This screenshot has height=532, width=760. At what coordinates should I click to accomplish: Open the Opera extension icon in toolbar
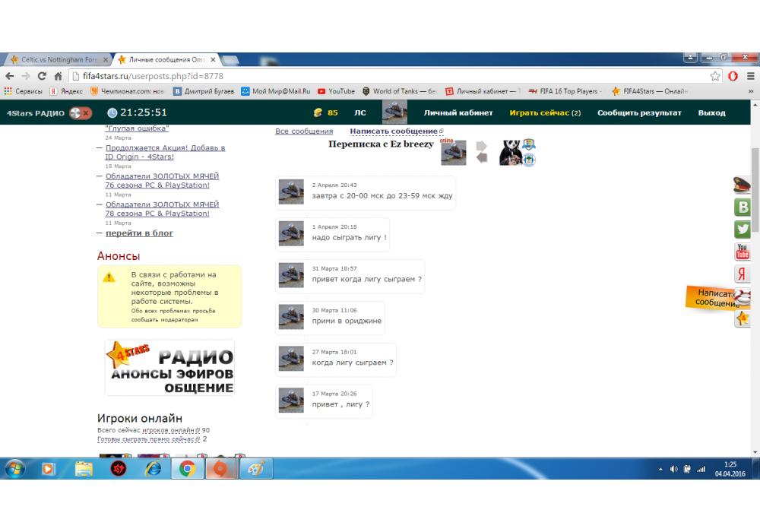pyautogui.click(x=733, y=76)
